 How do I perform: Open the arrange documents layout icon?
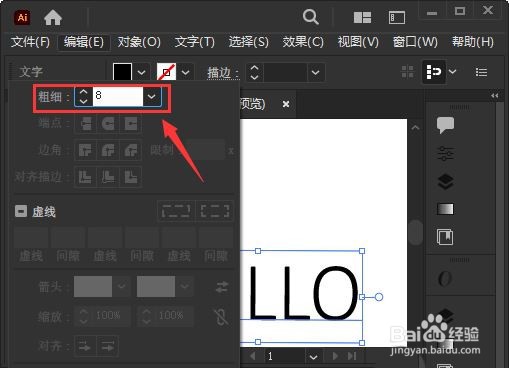pos(362,17)
